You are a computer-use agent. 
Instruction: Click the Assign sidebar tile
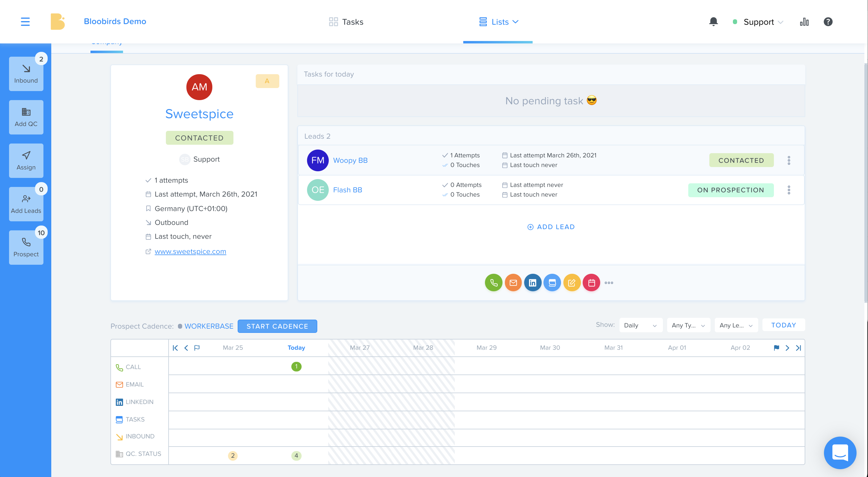26,161
